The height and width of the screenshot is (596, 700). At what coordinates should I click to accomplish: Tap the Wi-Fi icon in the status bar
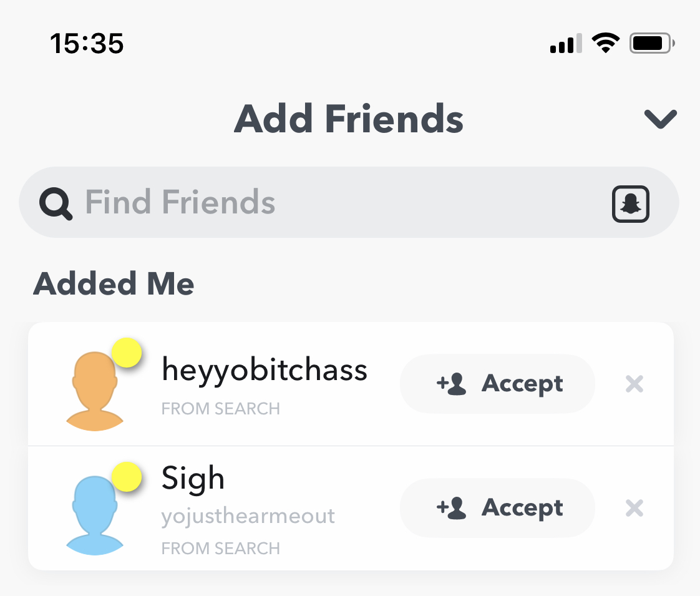tap(605, 43)
